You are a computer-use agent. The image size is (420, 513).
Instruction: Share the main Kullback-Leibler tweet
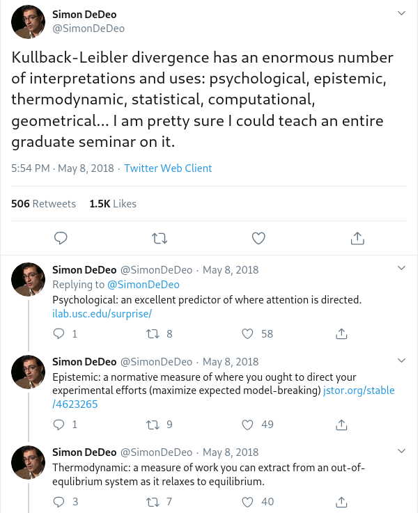pyautogui.click(x=357, y=238)
